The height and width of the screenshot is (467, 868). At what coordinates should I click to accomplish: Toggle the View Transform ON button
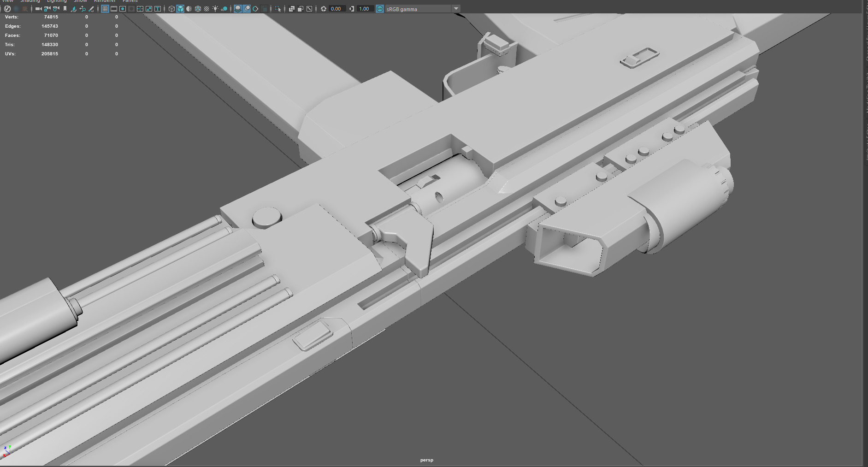380,9
